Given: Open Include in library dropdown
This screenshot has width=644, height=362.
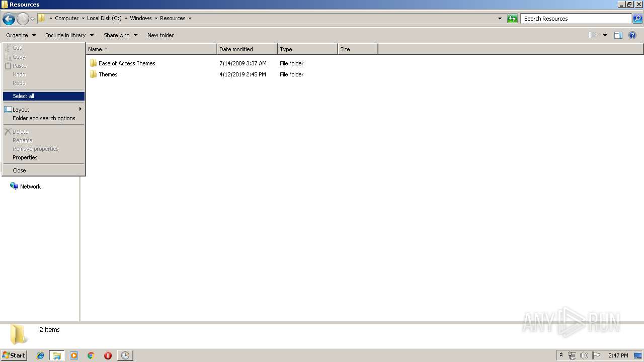Looking at the screenshot, I should pyautogui.click(x=69, y=35).
